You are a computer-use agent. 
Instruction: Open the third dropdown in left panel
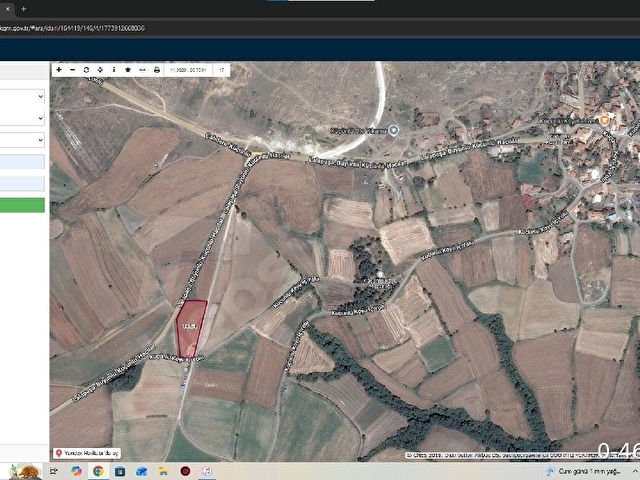22,140
